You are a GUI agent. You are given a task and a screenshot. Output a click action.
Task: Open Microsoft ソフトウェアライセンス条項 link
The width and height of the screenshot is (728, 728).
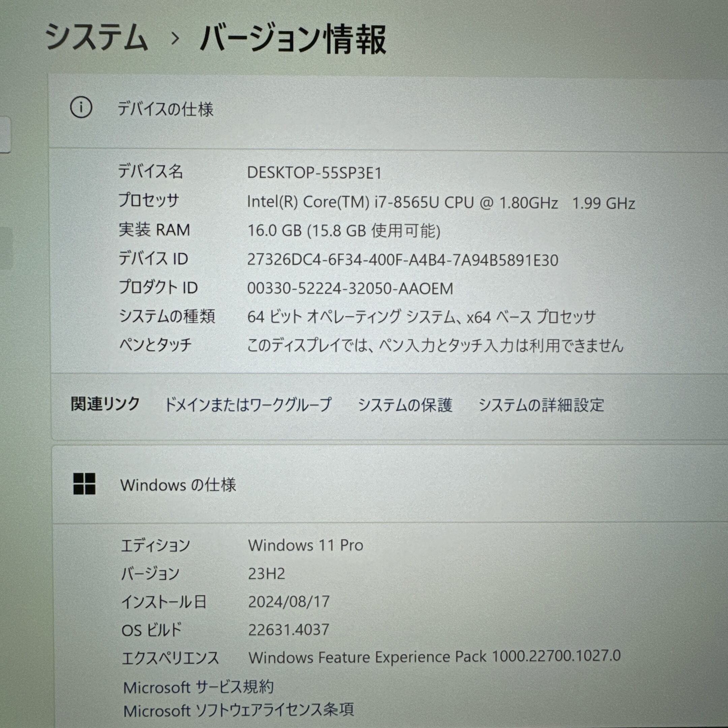click(239, 711)
